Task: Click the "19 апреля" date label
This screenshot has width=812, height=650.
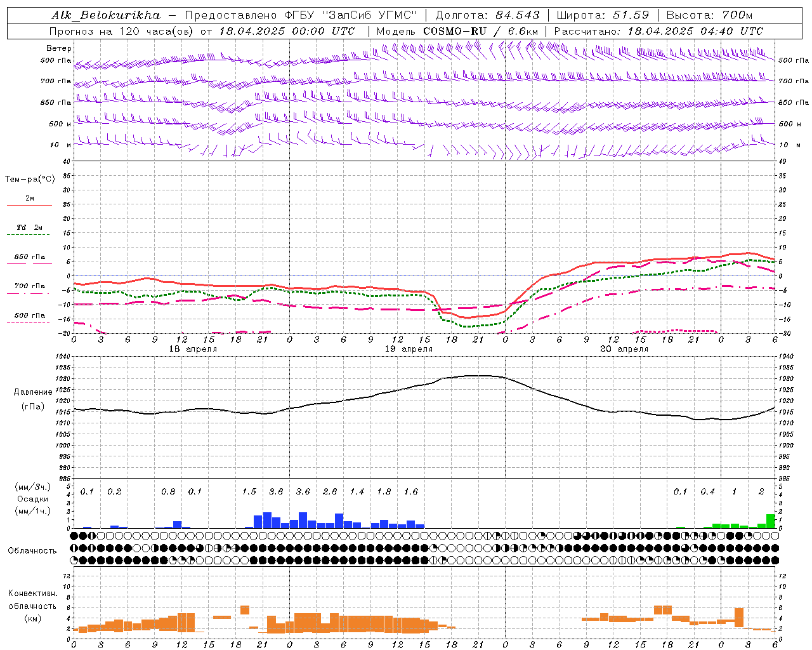Action: pyautogui.click(x=409, y=349)
